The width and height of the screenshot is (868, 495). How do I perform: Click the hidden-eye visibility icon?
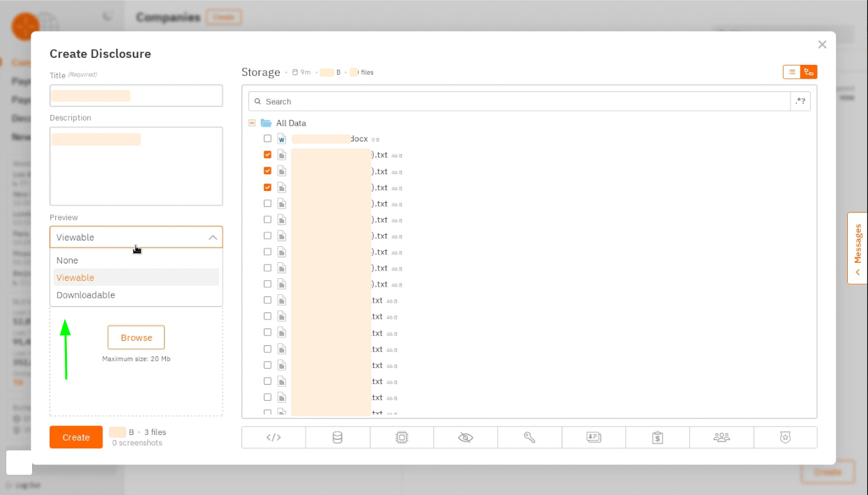pyautogui.click(x=466, y=437)
